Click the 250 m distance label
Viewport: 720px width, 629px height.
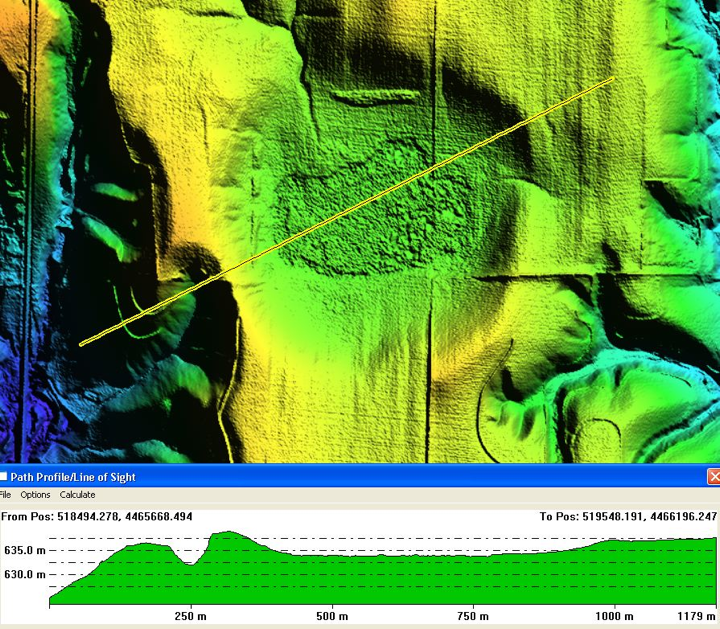191,616
